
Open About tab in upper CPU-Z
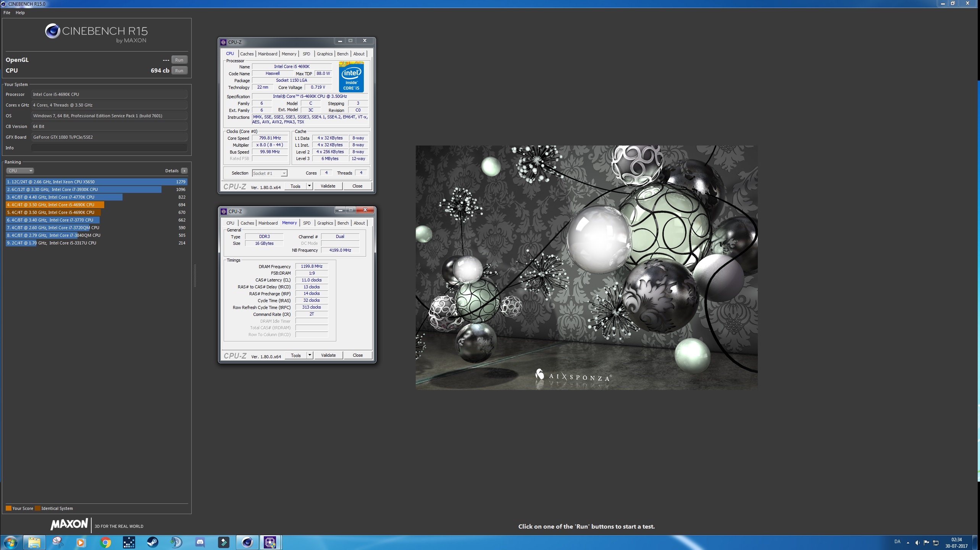click(359, 54)
